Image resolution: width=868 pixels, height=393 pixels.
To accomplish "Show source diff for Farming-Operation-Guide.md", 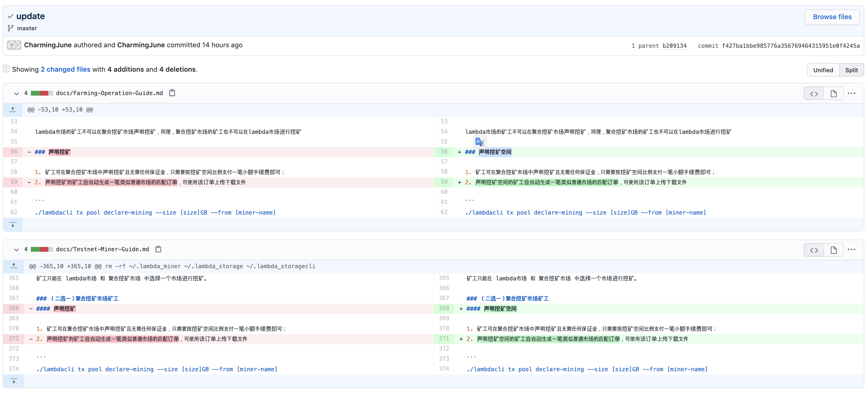I will 814,94.
